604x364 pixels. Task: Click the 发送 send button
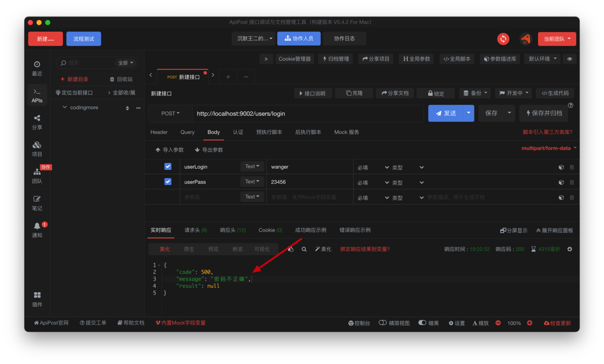click(445, 113)
